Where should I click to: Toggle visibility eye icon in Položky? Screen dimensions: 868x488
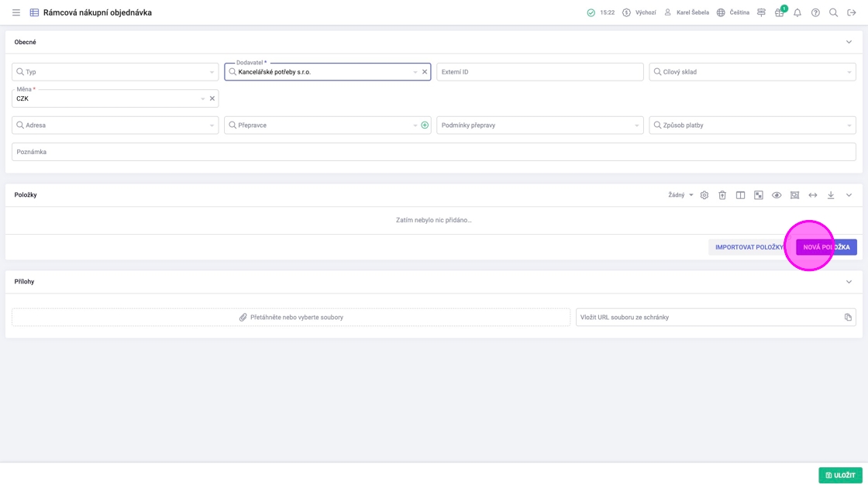click(777, 195)
